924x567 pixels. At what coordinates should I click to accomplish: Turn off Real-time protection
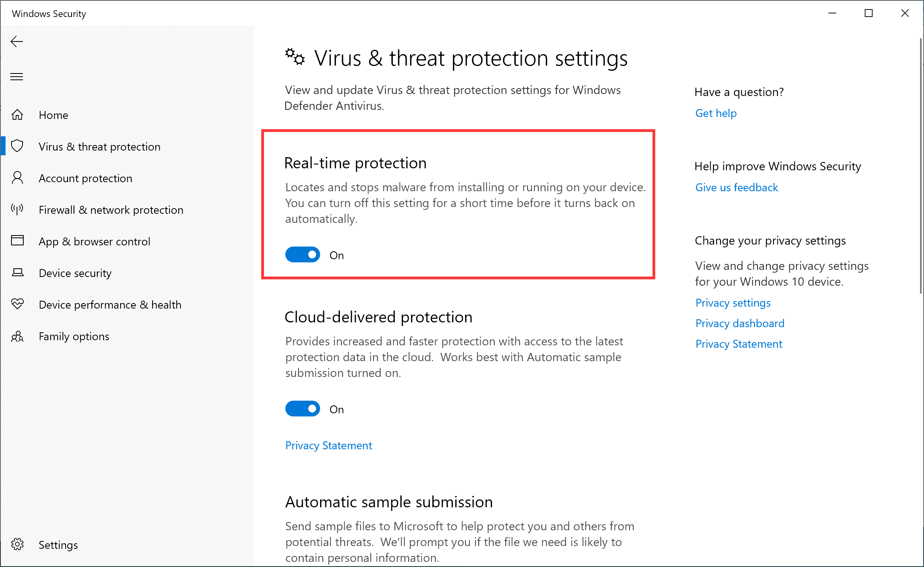(x=302, y=254)
